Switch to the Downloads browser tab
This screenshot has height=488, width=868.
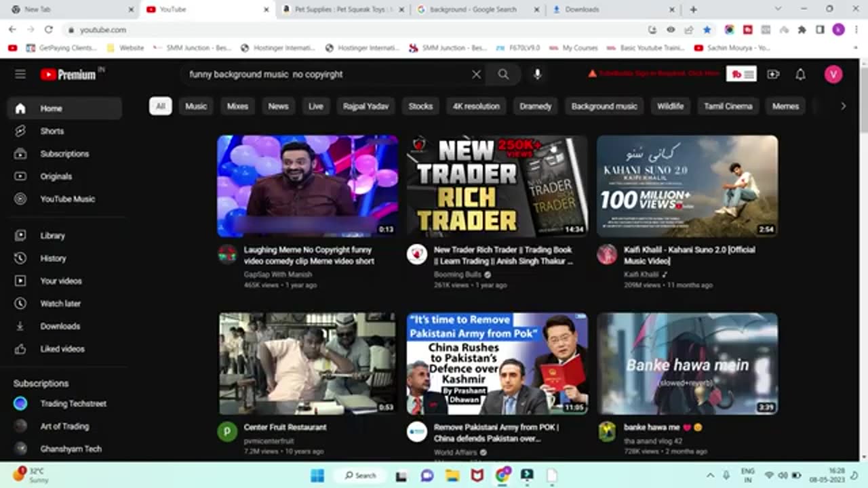point(614,9)
